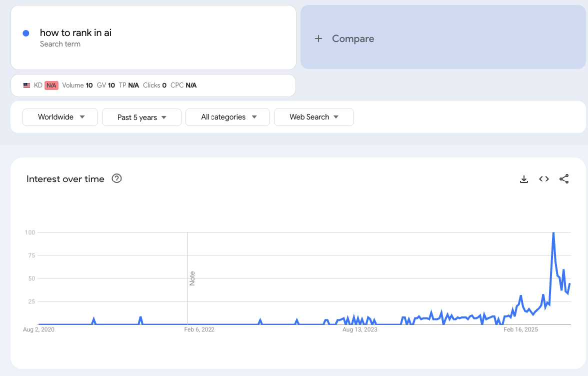Select the blue dot search term indicator
Image resolution: width=588 pixels, height=376 pixels.
26,33
